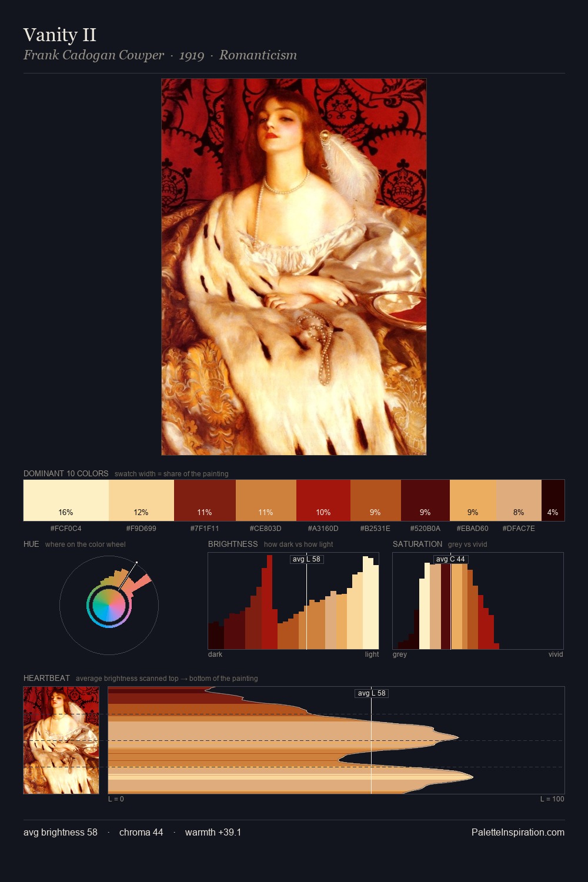This screenshot has height=882, width=588.
Task: Click the BRIGHTNESS section heading
Action: (233, 544)
